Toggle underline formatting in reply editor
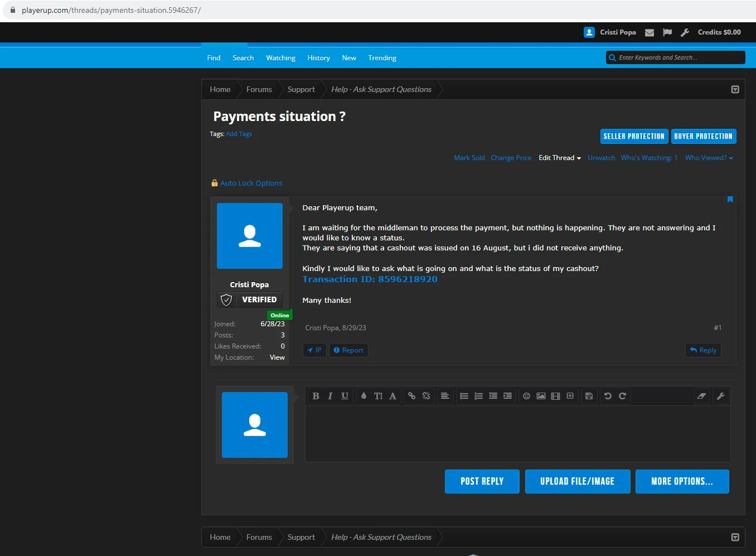Image resolution: width=756 pixels, height=556 pixels. click(x=345, y=396)
